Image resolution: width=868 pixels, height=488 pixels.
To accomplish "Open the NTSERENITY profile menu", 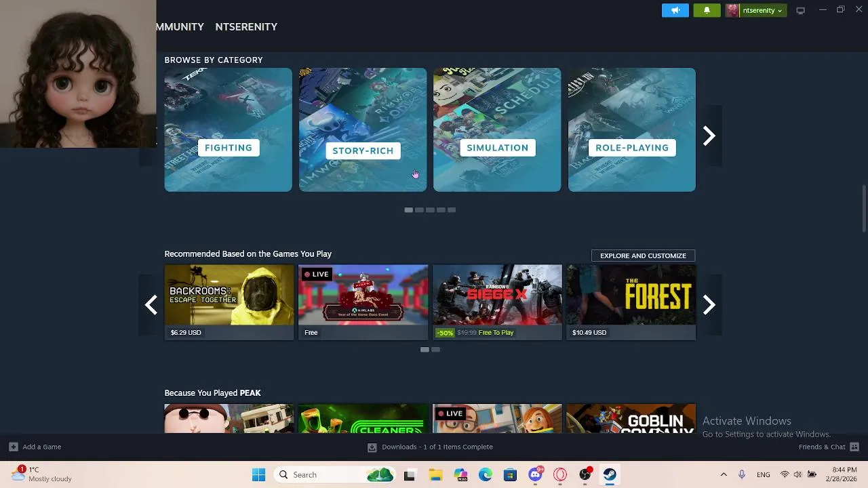I will click(x=246, y=26).
